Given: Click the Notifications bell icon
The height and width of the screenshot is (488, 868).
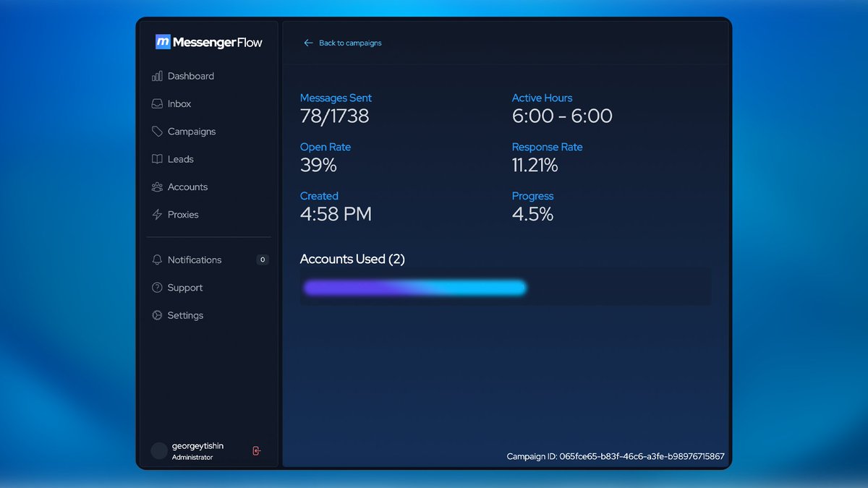Looking at the screenshot, I should click(157, 260).
